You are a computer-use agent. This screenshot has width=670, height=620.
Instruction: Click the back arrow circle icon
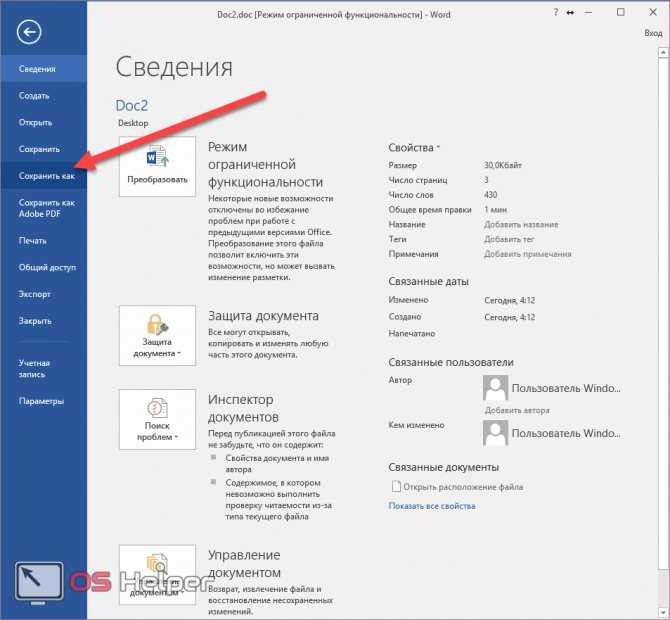coord(29,32)
